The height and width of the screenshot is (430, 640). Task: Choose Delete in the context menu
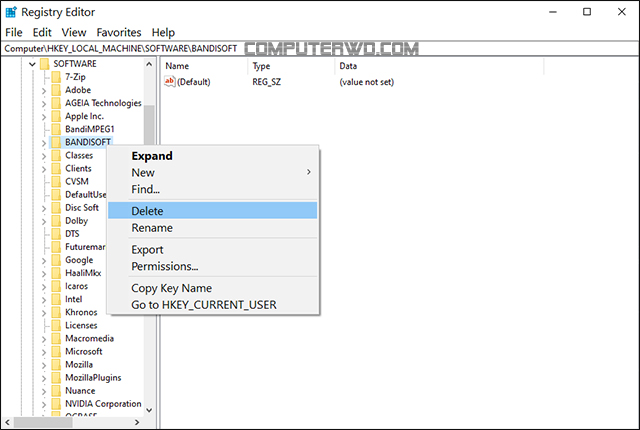213,211
